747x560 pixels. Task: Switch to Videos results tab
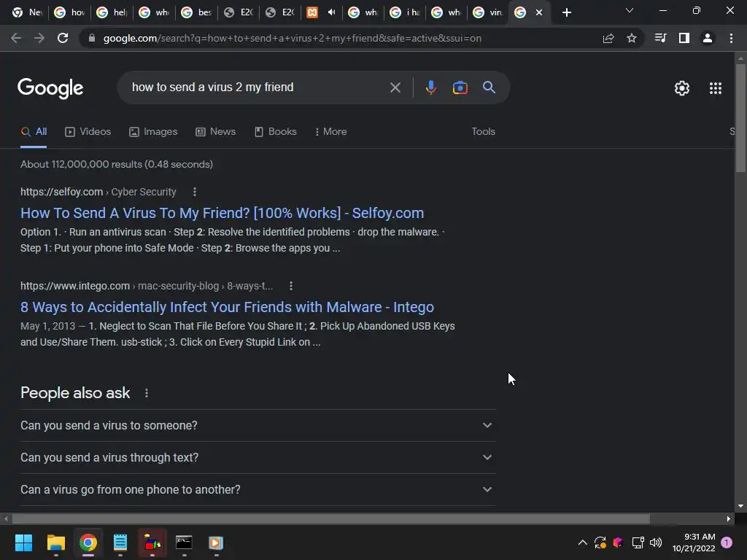click(88, 131)
